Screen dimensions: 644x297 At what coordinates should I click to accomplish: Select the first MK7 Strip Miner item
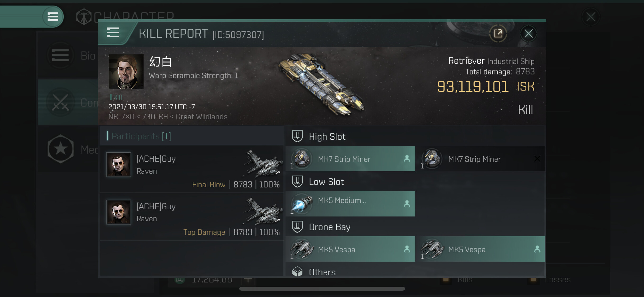coord(350,159)
